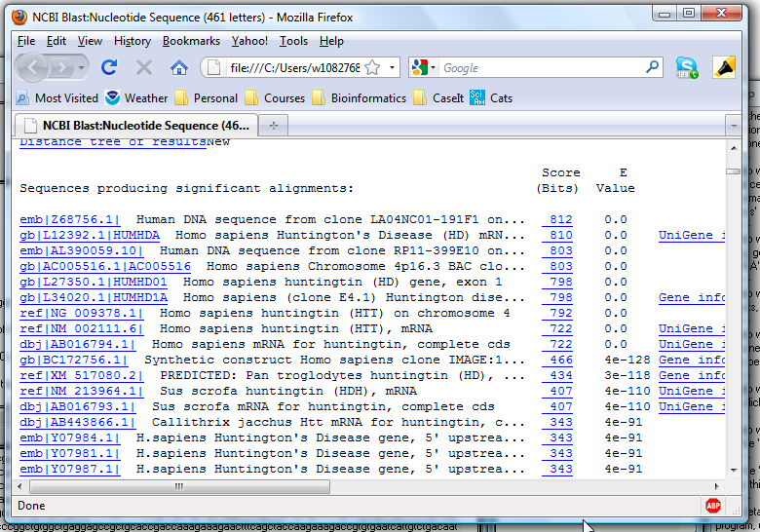
Task: Open Gene info link on HUMHD1A row
Action: [x=692, y=297]
